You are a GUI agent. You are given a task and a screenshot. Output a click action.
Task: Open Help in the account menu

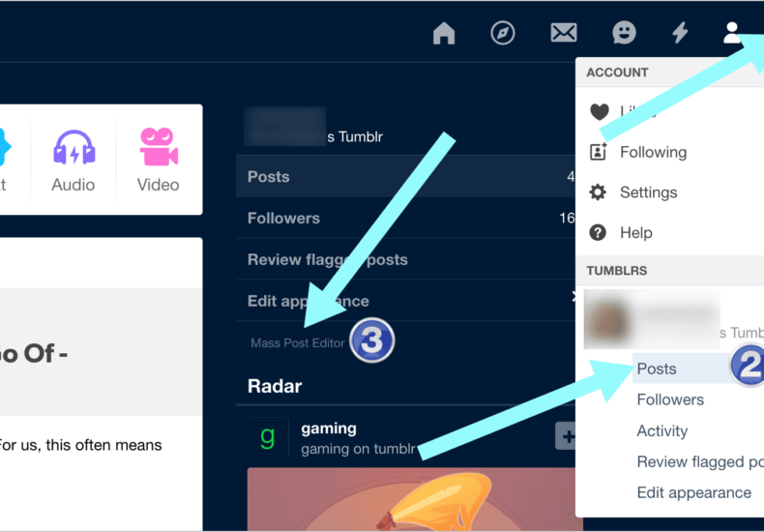click(635, 233)
